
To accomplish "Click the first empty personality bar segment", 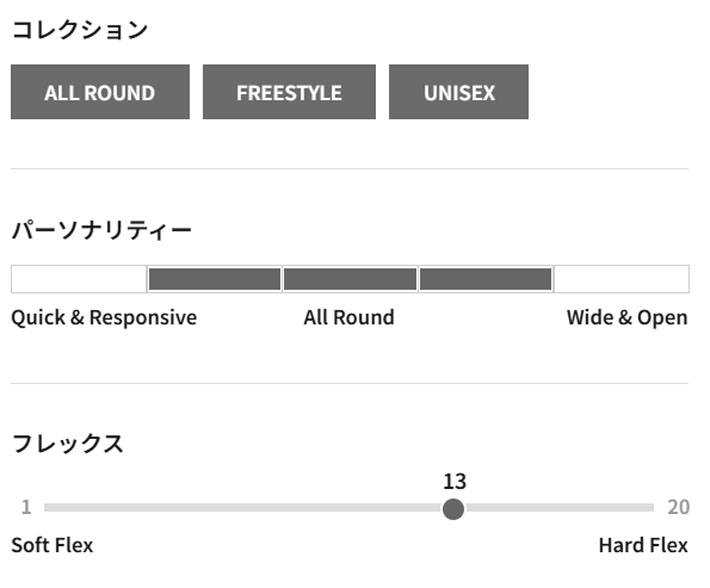I will (79, 279).
